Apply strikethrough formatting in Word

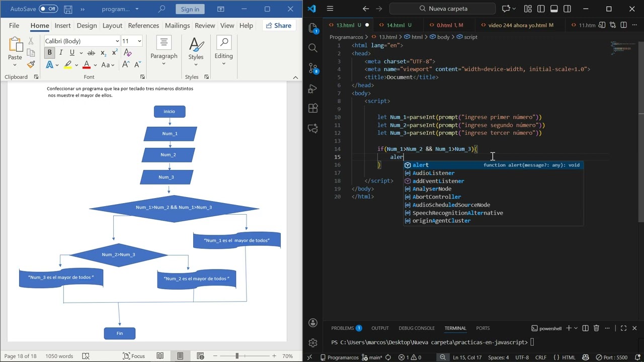(x=91, y=53)
